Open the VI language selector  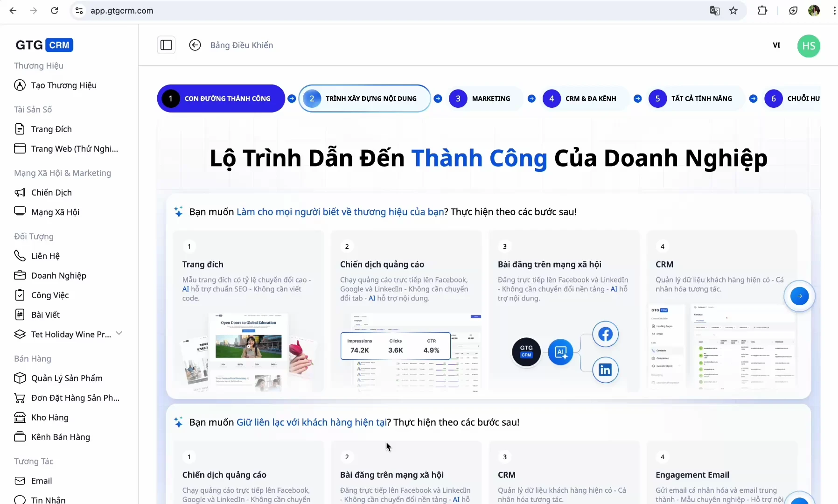(776, 45)
